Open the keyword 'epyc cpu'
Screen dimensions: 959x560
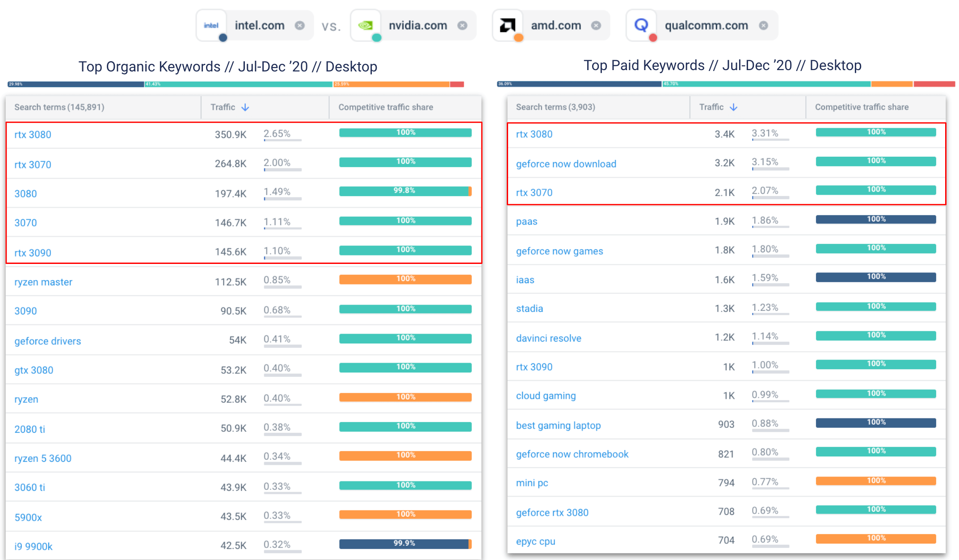point(536,541)
